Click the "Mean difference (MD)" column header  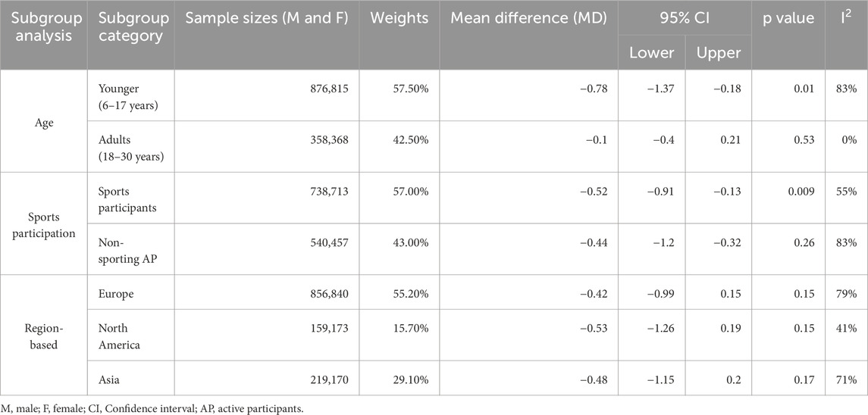tap(528, 18)
